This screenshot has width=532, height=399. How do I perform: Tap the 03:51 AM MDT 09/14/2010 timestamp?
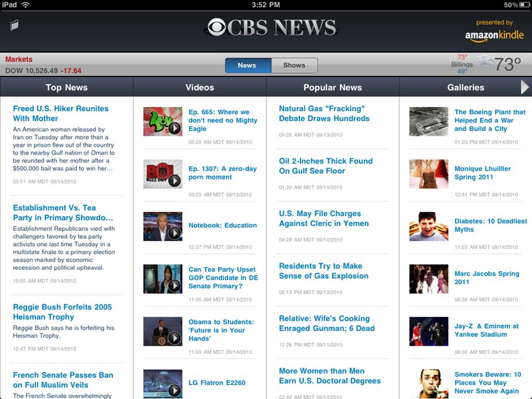tap(44, 182)
